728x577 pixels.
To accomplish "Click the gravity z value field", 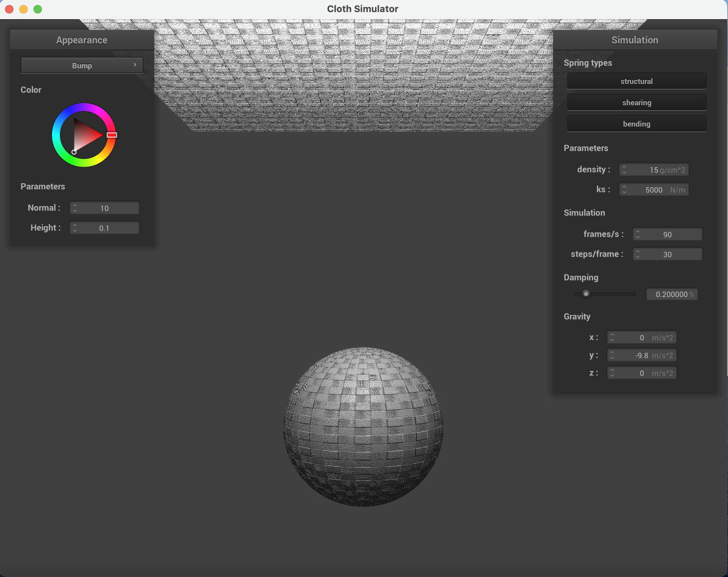I will (x=642, y=373).
